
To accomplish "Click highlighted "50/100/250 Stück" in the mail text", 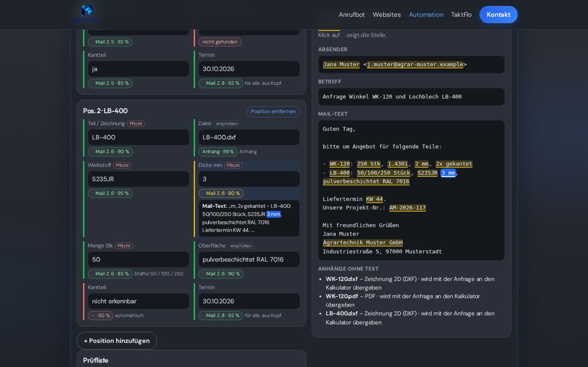I will pos(384,173).
